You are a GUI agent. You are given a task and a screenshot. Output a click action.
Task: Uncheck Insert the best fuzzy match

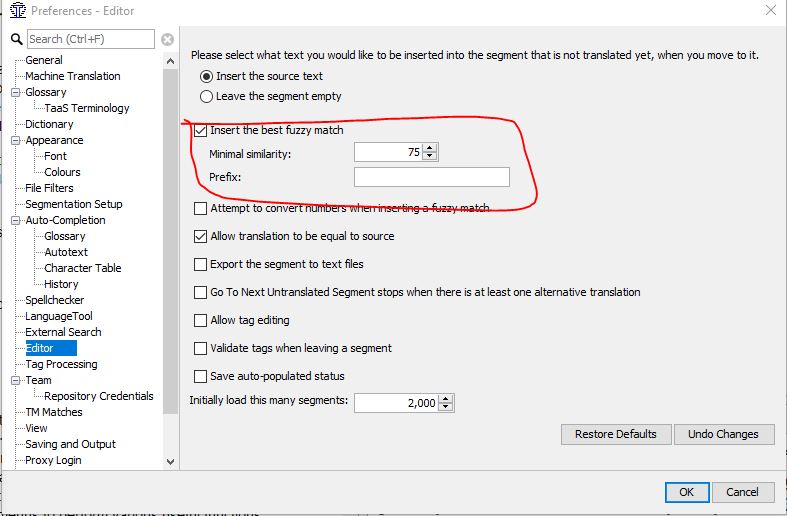pos(200,131)
